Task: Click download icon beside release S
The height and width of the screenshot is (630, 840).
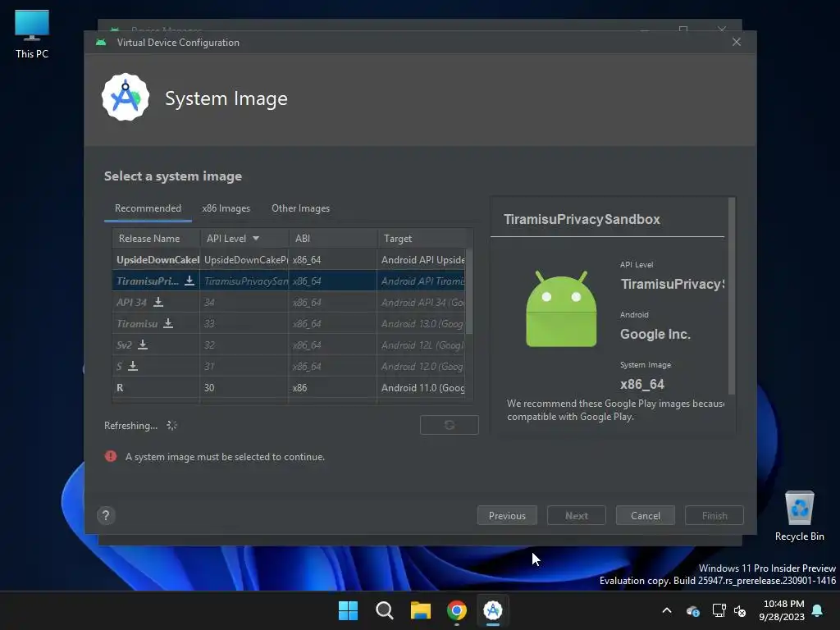Action: click(x=133, y=366)
